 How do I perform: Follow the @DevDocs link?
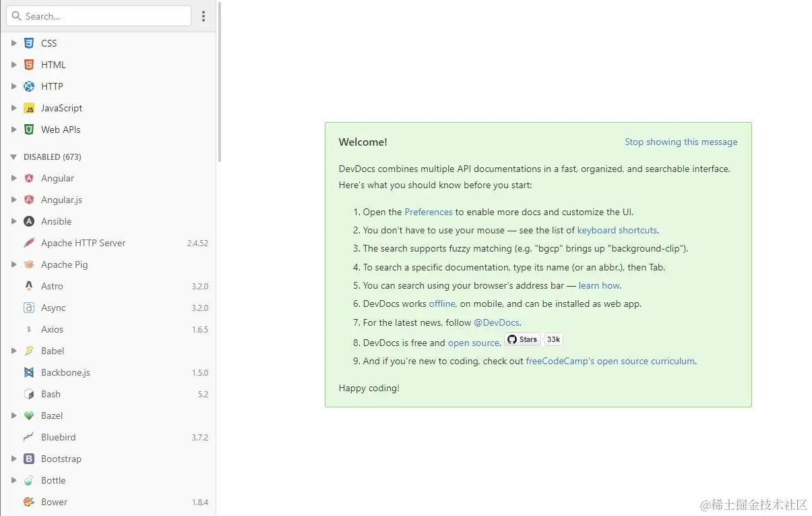click(x=497, y=322)
